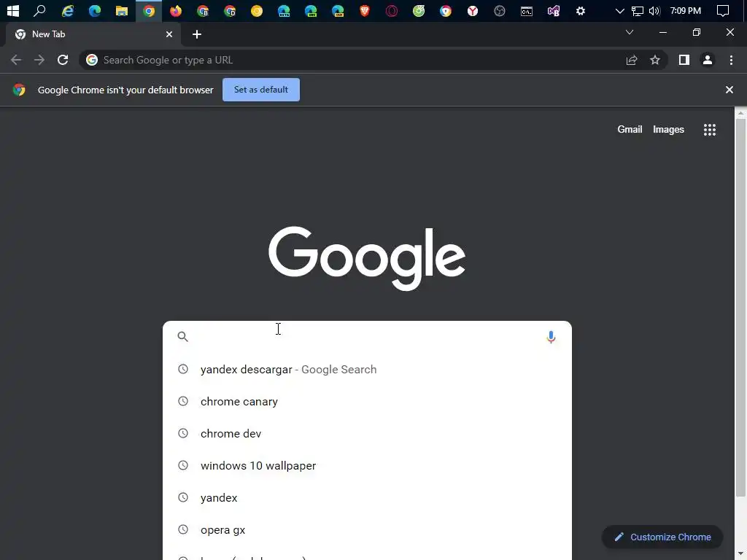Viewport: 747px width, 560px height.
Task: Open the Action Center notifications
Action: (x=723, y=10)
